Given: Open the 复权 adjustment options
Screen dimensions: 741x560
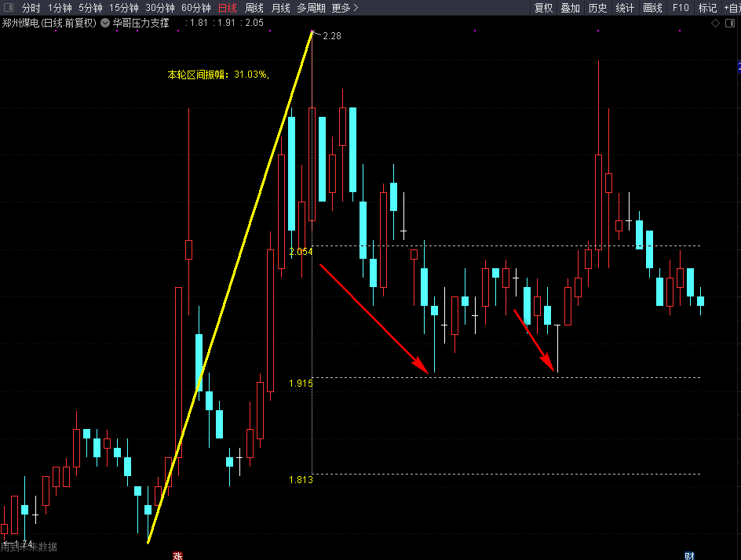Looking at the screenshot, I should pos(543,8).
